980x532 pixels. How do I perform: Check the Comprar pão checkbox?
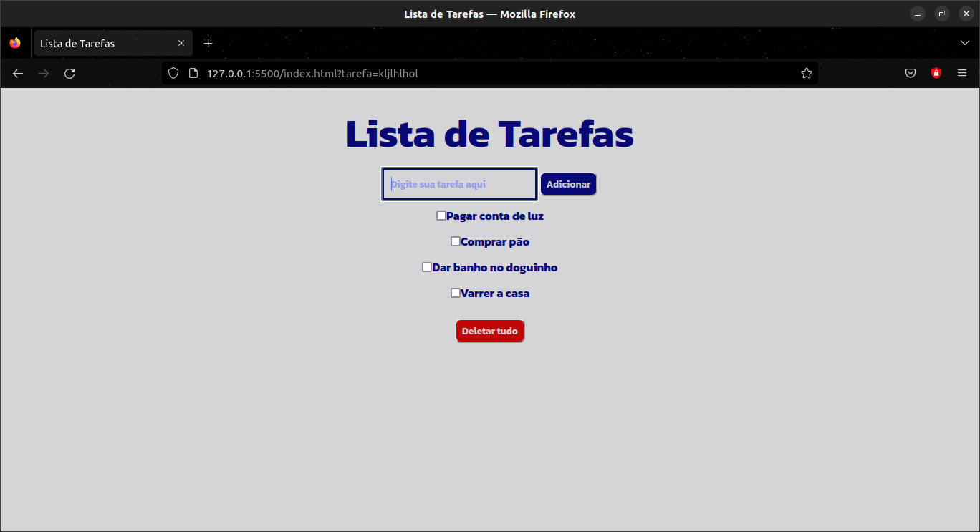[x=455, y=241]
